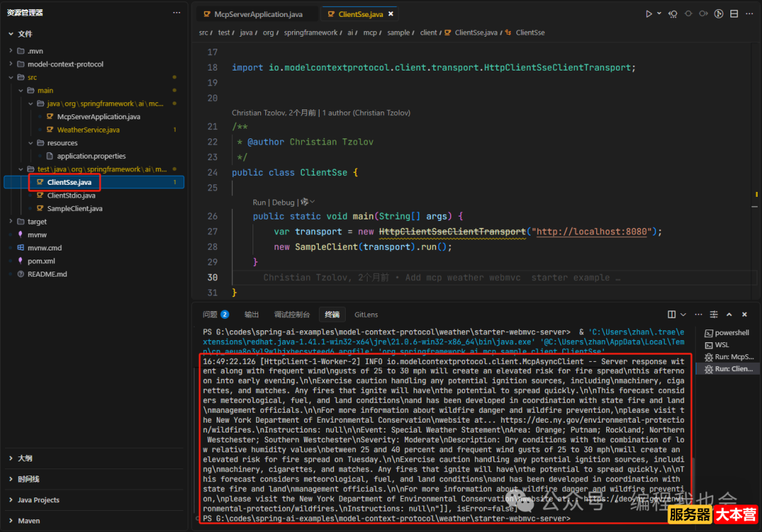Click ClientSse.java in breadcrumb path
The height and width of the screenshot is (532, 762).
tap(476, 32)
